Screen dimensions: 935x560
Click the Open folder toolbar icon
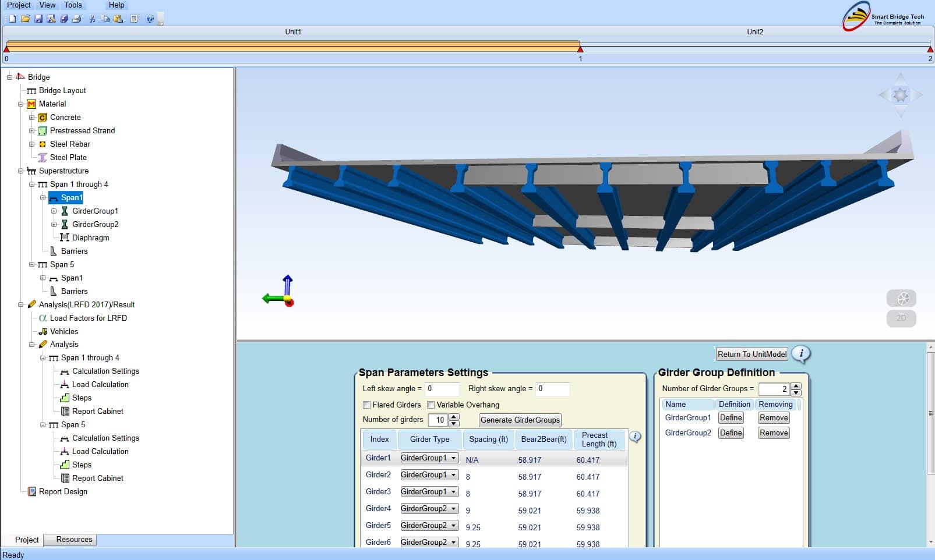click(x=25, y=19)
